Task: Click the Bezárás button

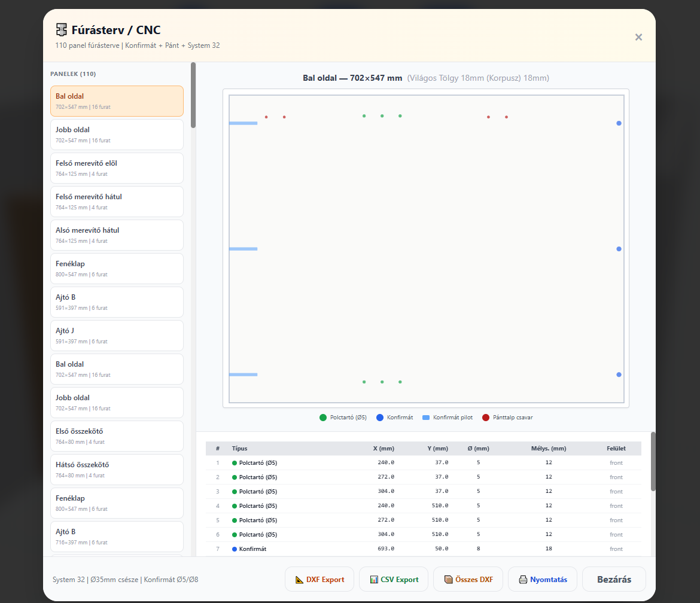Action: pos(614,579)
